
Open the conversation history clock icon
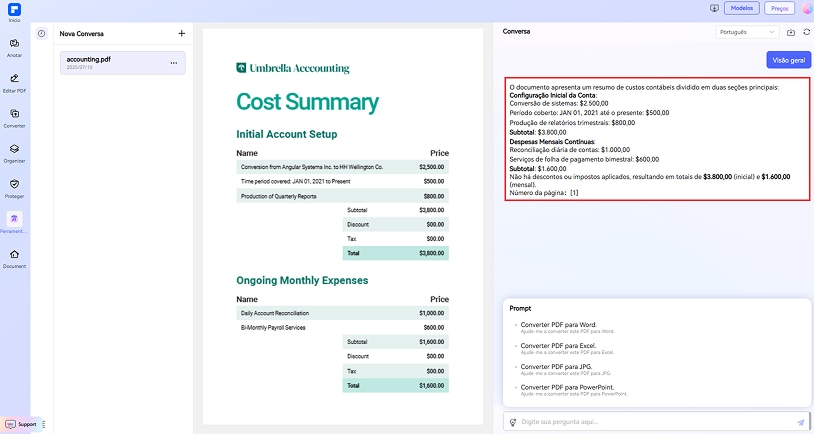[42, 34]
